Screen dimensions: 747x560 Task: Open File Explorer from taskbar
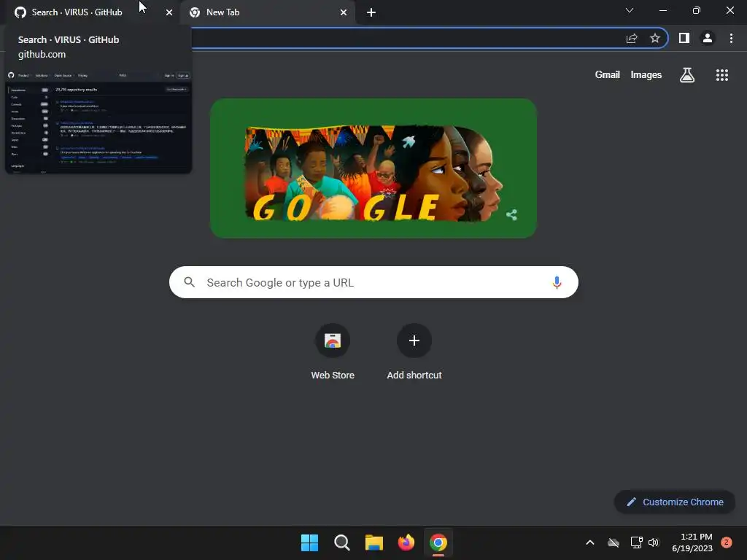pos(374,542)
